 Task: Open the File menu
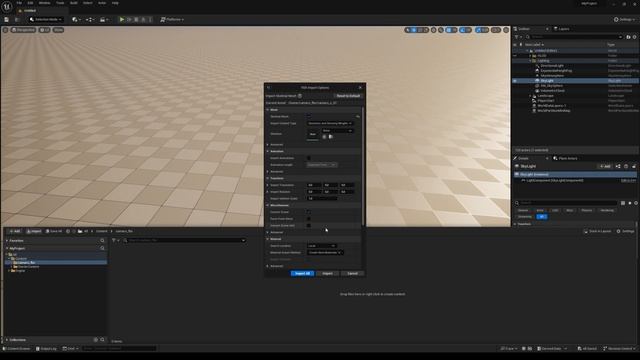tap(19, 3)
